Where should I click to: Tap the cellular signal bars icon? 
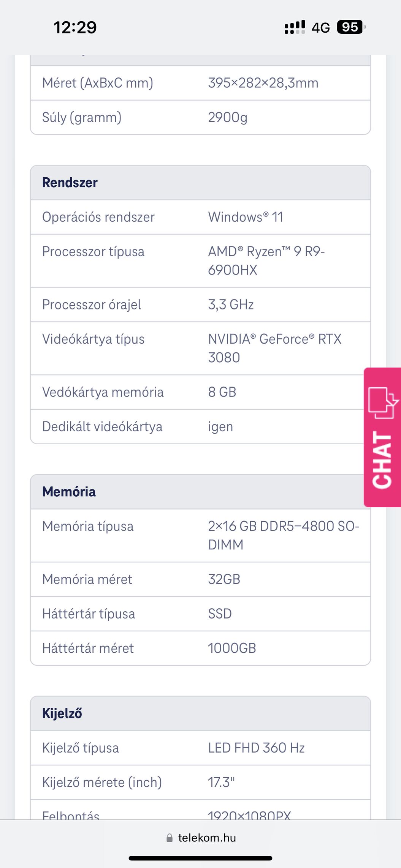click(x=295, y=27)
